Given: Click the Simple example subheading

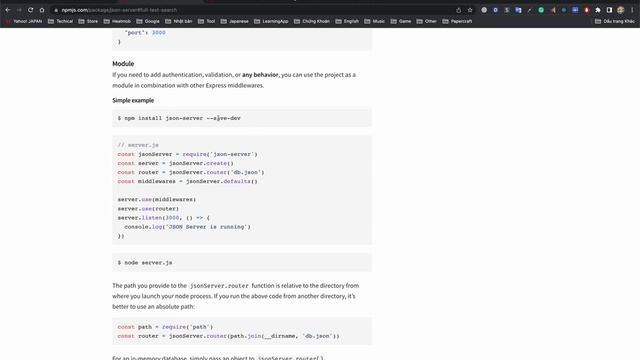Looking at the screenshot, I should (133, 100).
